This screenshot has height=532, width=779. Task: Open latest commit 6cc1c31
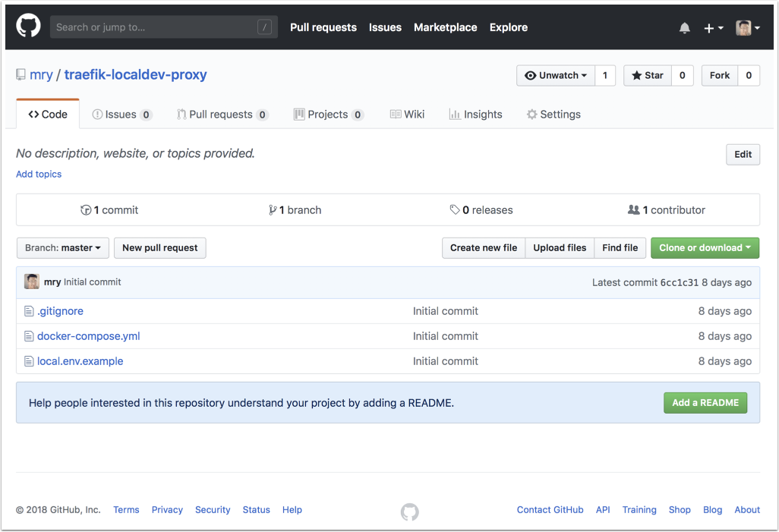(x=679, y=282)
